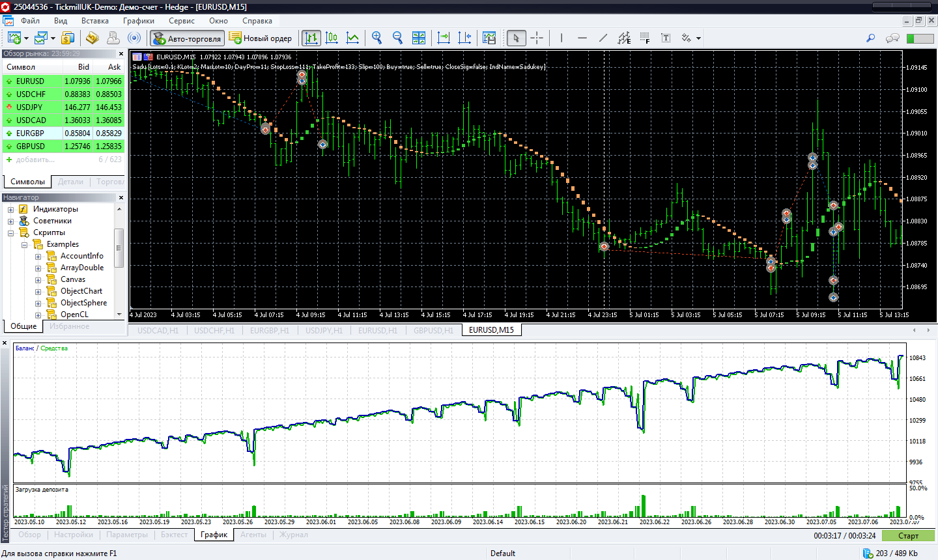The height and width of the screenshot is (560, 938).
Task: Open the search magnifier in toolbar
Action: (x=870, y=38)
